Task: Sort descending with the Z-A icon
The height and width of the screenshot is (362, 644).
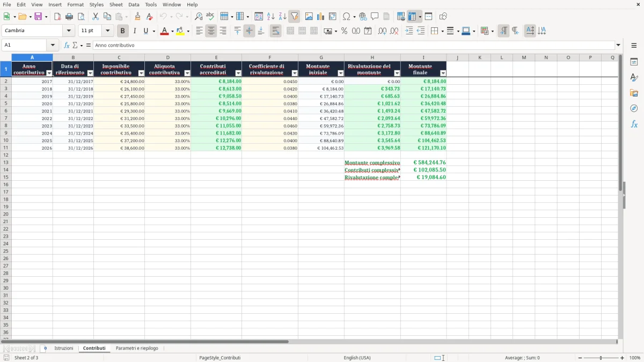Action: click(282, 17)
